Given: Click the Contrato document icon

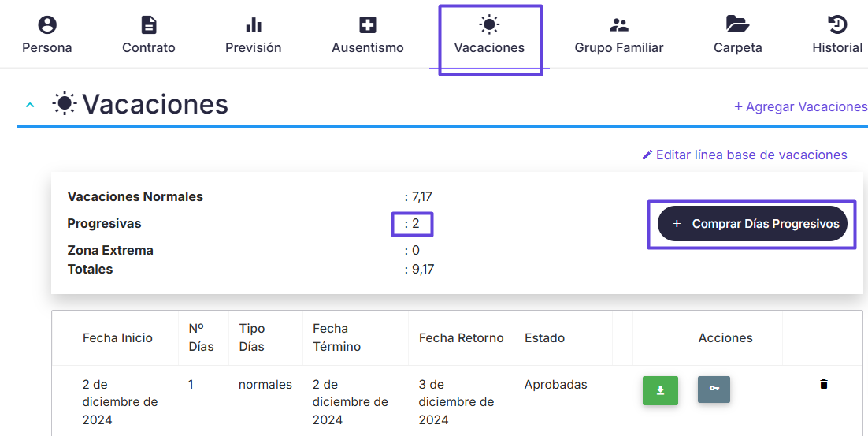Looking at the screenshot, I should (149, 25).
